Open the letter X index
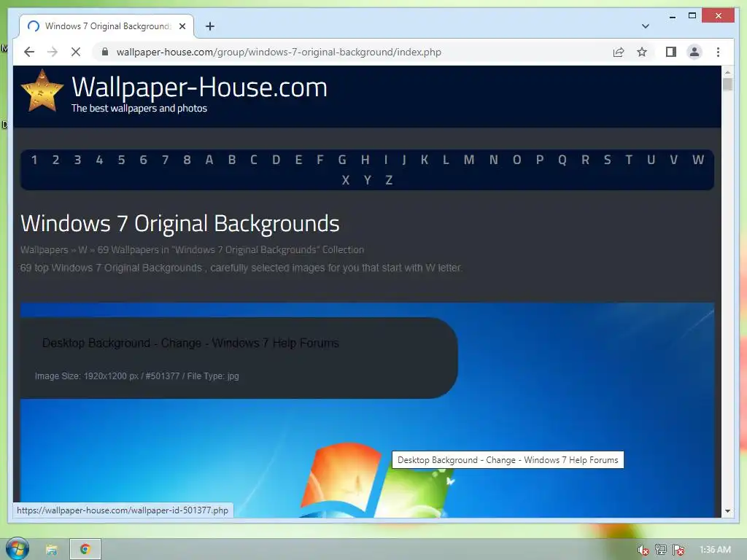This screenshot has width=747, height=560. (x=346, y=181)
